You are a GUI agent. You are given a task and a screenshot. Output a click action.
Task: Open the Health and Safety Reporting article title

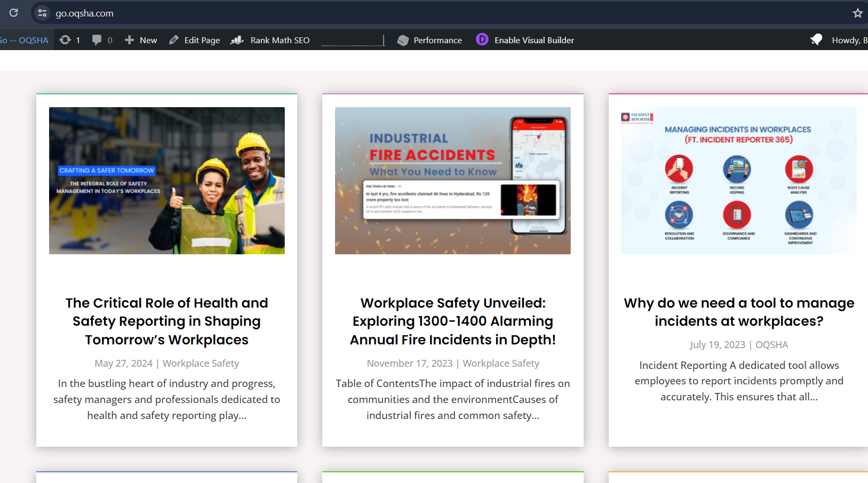point(166,321)
